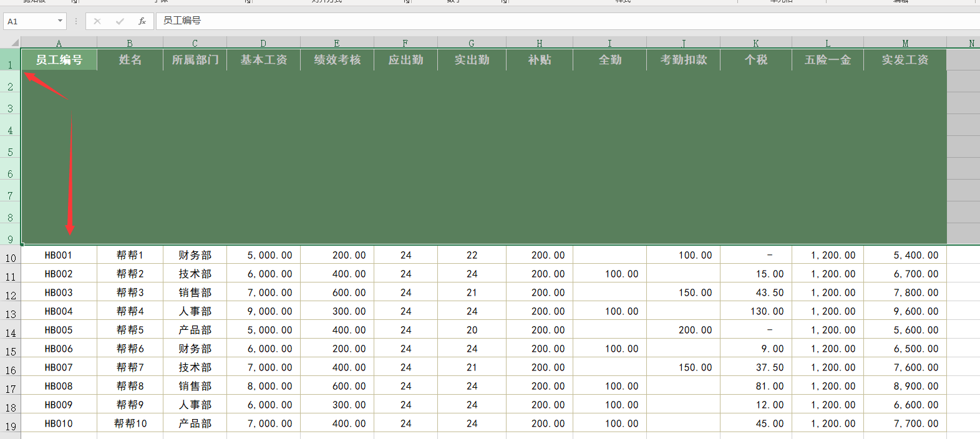Select the cell containing 帮帮10
Screen dimensions: 980x439
(130, 423)
